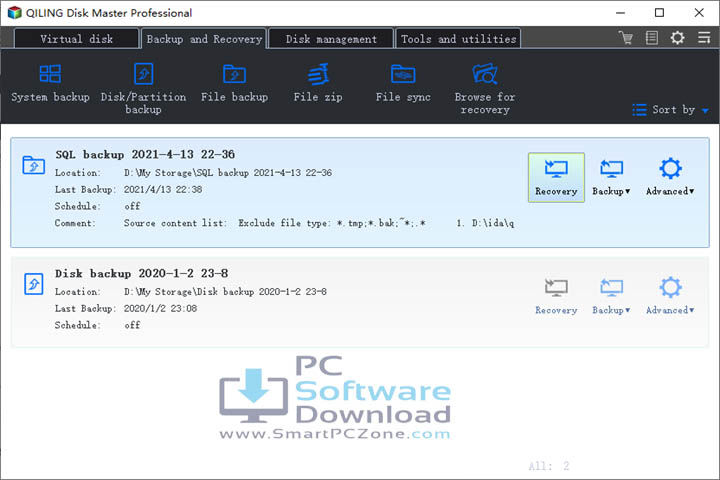Switch to the Virtual disk tab
The width and height of the screenshot is (720, 480).
76,39
